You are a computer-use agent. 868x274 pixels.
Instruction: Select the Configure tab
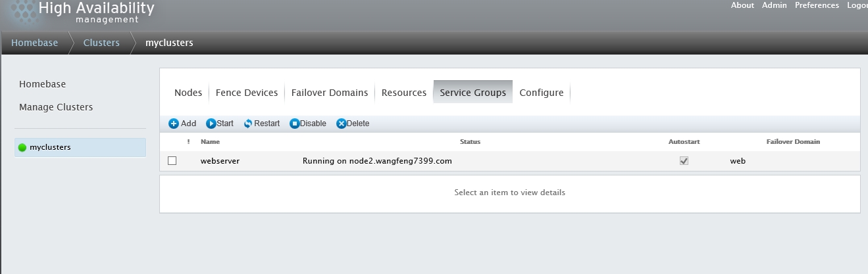541,93
